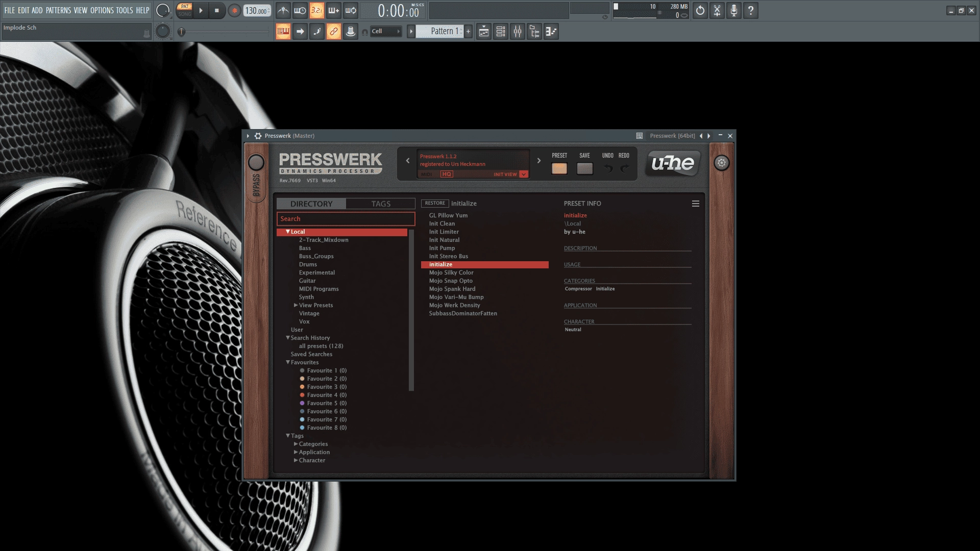Click the REDO arrow in Presswerk
This screenshot has height=551, width=980.
pyautogui.click(x=624, y=168)
